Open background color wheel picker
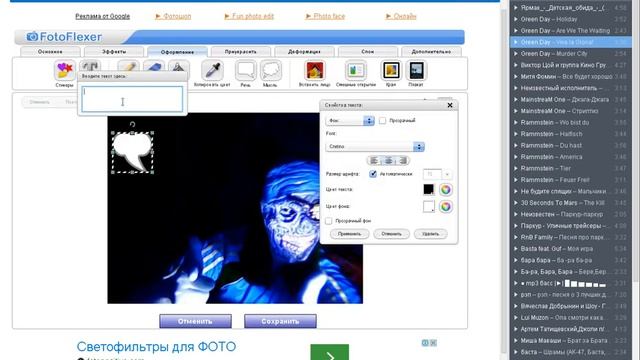Viewport: 640px width, 360px height. point(446,207)
